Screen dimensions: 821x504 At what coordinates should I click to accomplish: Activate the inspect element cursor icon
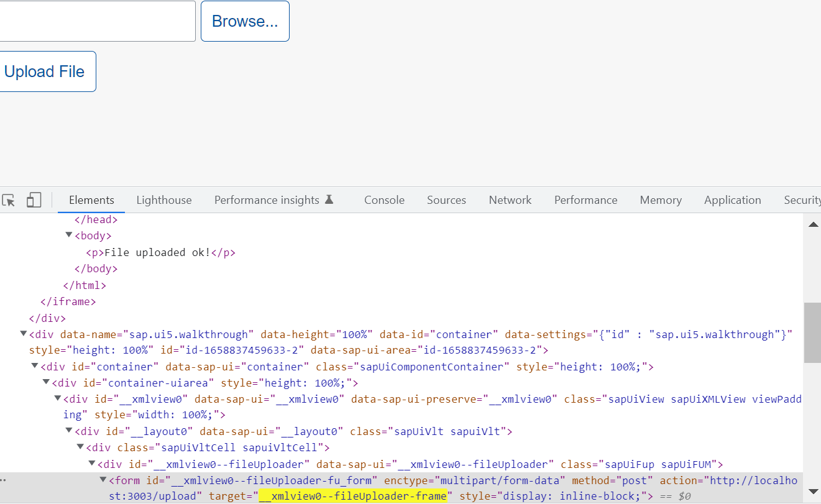(8, 200)
